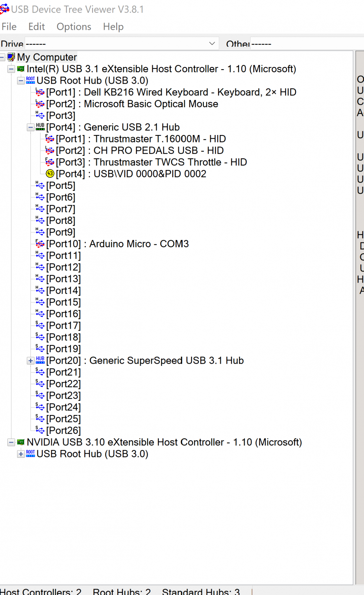Select CH PRO PEDALS USB - HID entry

pyautogui.click(x=140, y=151)
